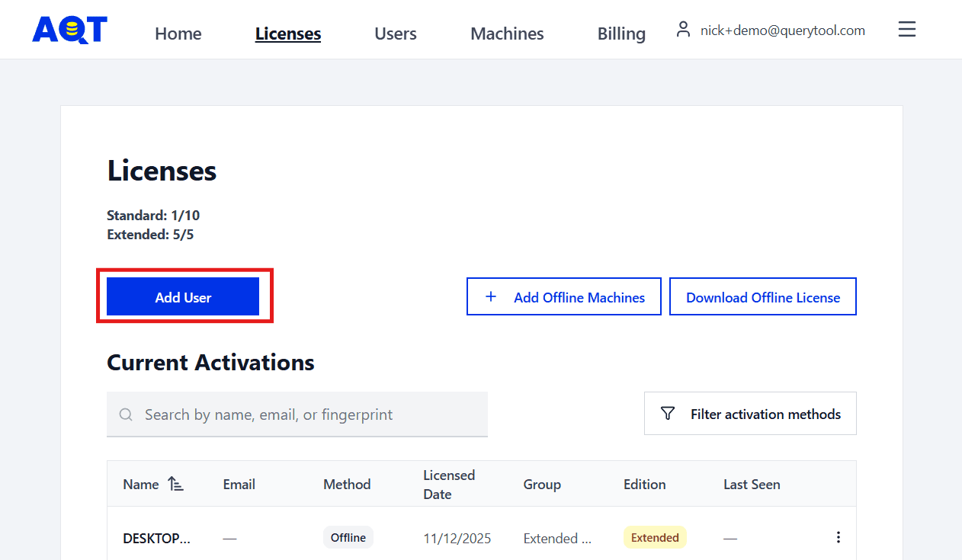This screenshot has height=560, width=962.
Task: Open the Machines tab
Action: [507, 34]
